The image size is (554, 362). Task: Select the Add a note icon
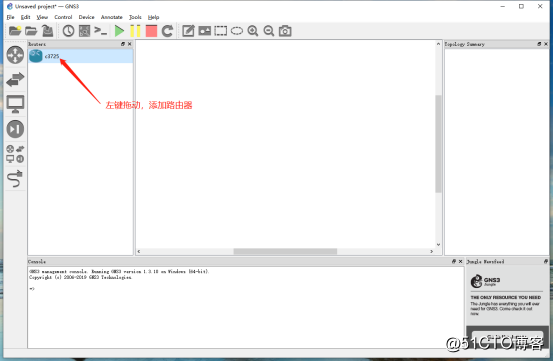(x=188, y=31)
